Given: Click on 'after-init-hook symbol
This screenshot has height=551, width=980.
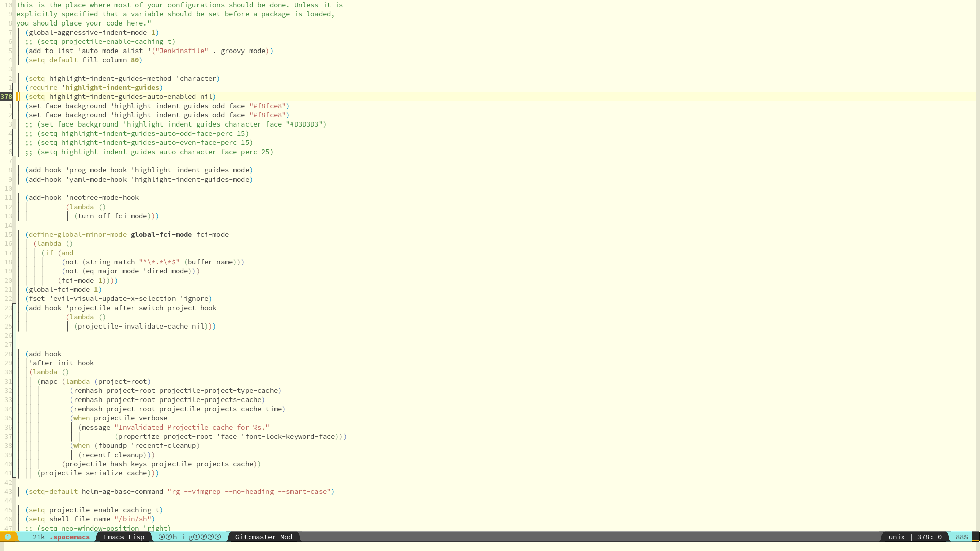Looking at the screenshot, I should click(61, 363).
